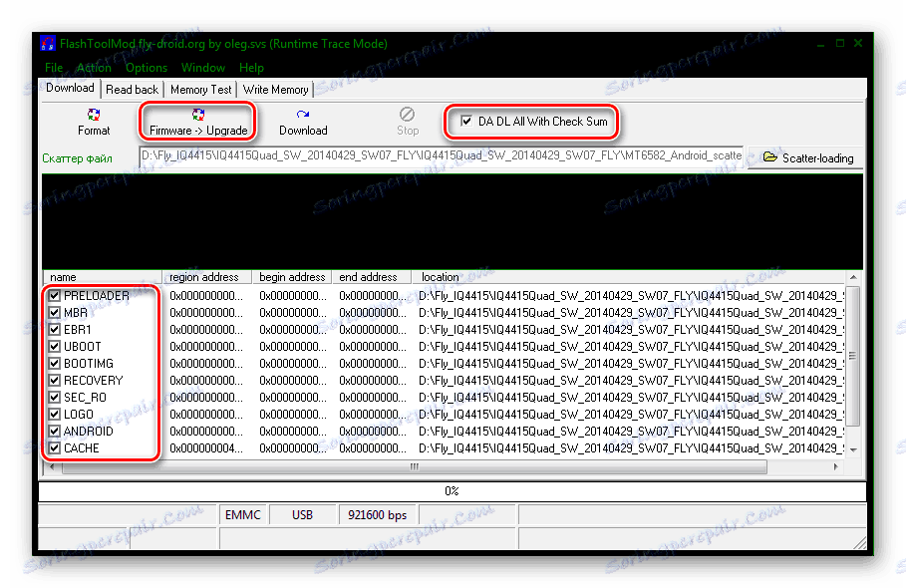Toggle the ANDROID partition checkbox

point(54,432)
